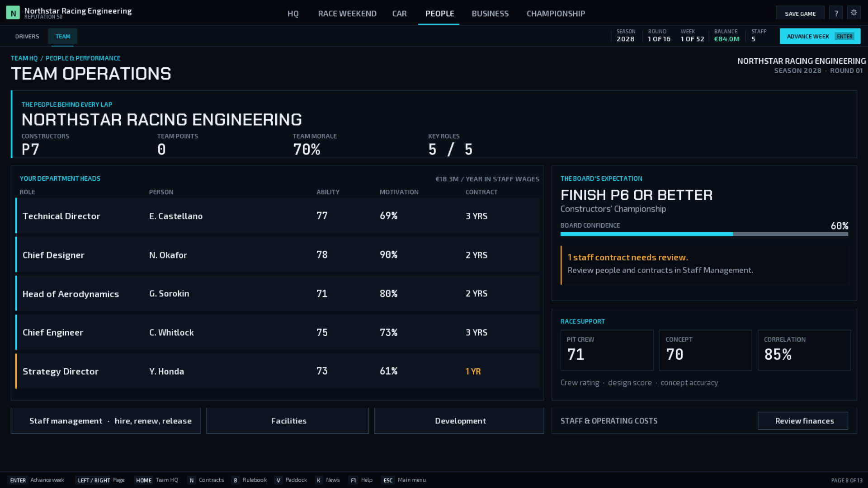The width and height of the screenshot is (868, 488).
Task: Select the Head of Aerodynamics row
Action: click(x=278, y=294)
